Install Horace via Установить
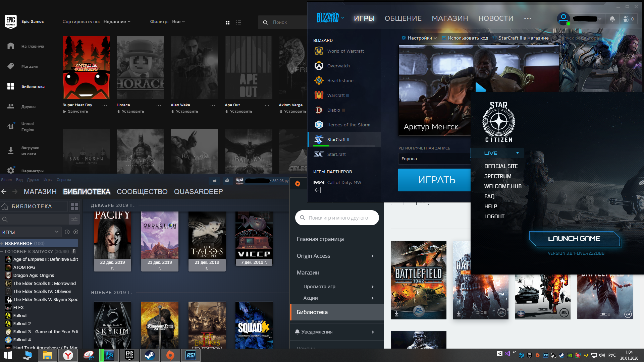644x362 pixels. [x=130, y=111]
